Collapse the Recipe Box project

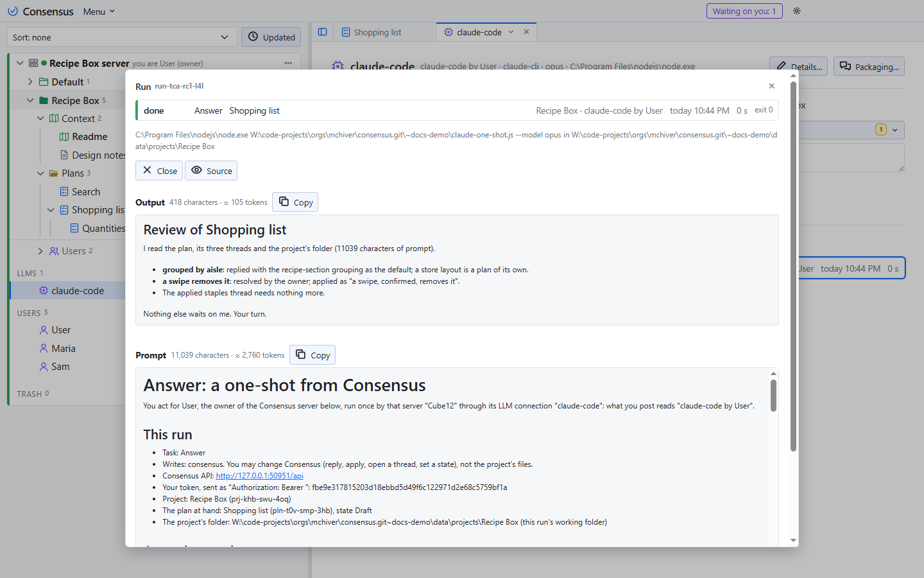(30, 100)
